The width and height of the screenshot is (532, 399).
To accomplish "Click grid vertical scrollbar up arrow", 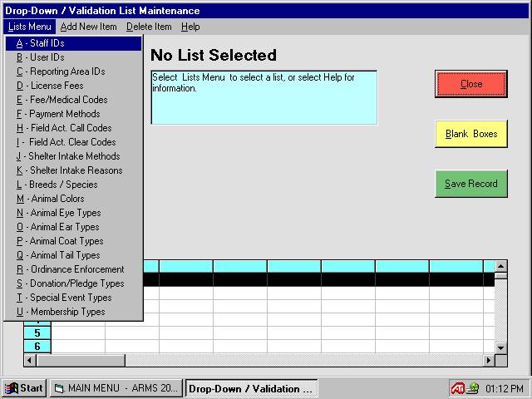I will click(x=501, y=266).
